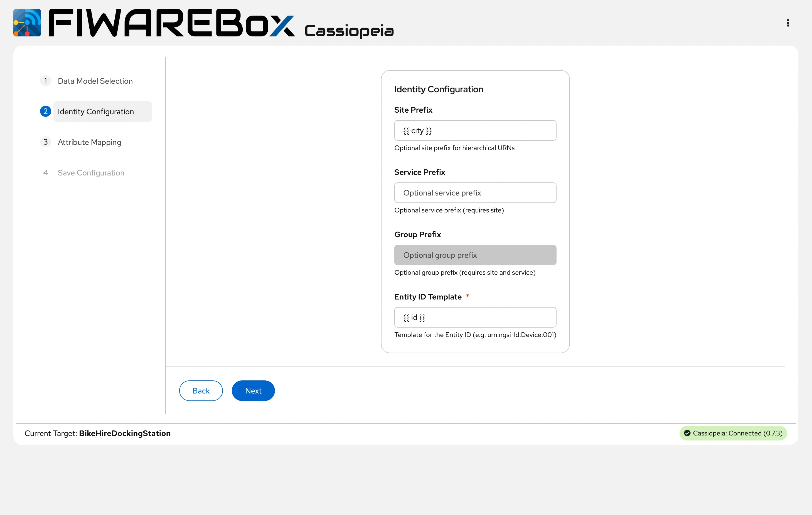Select Save Configuration step

coord(91,173)
